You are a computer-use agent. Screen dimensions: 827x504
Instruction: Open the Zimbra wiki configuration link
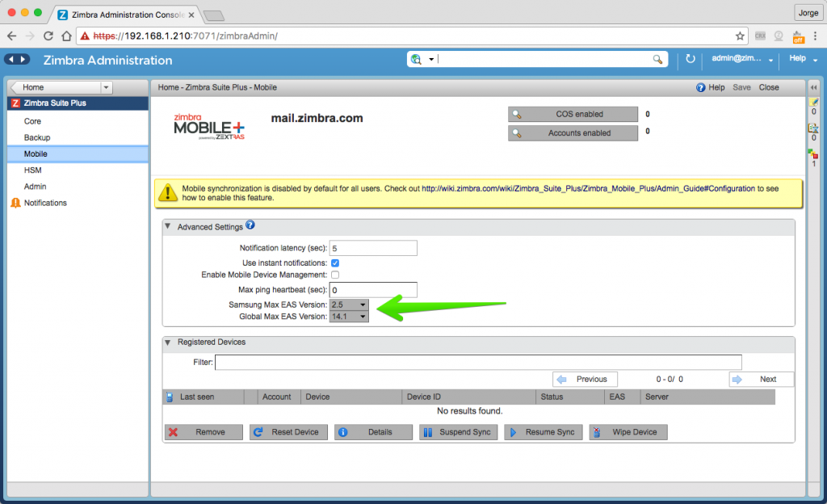click(589, 189)
